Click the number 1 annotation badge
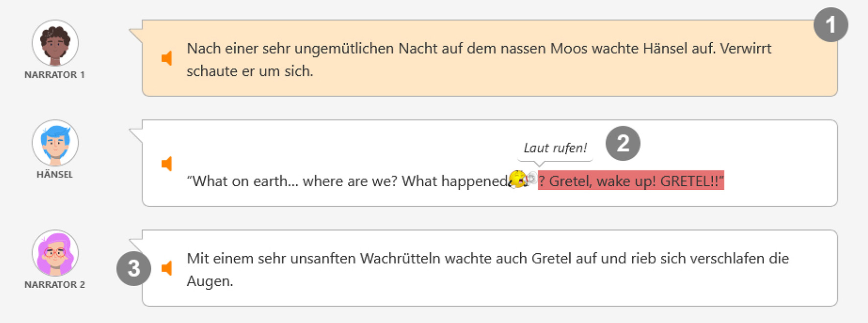Screen dimensions: 868x323 pyautogui.click(x=831, y=25)
